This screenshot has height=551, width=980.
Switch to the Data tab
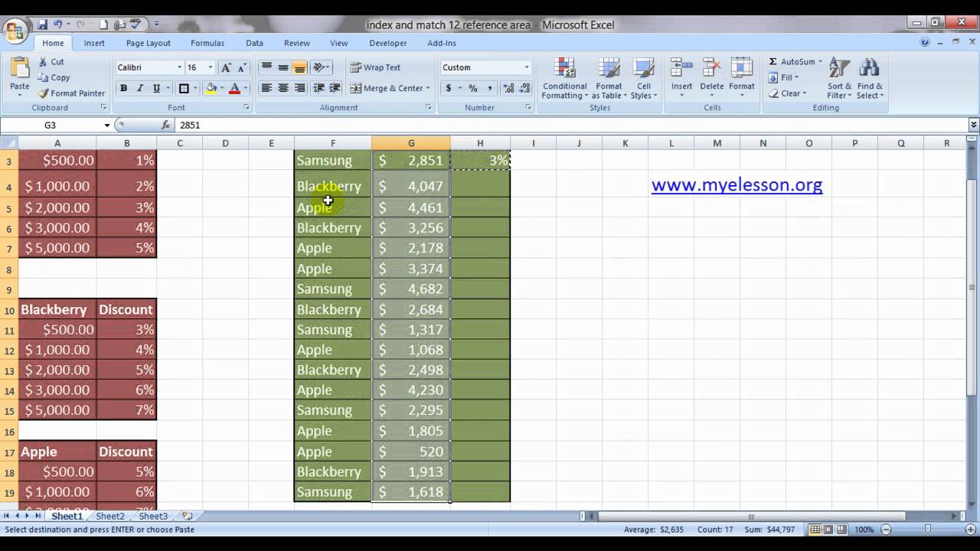(x=254, y=43)
